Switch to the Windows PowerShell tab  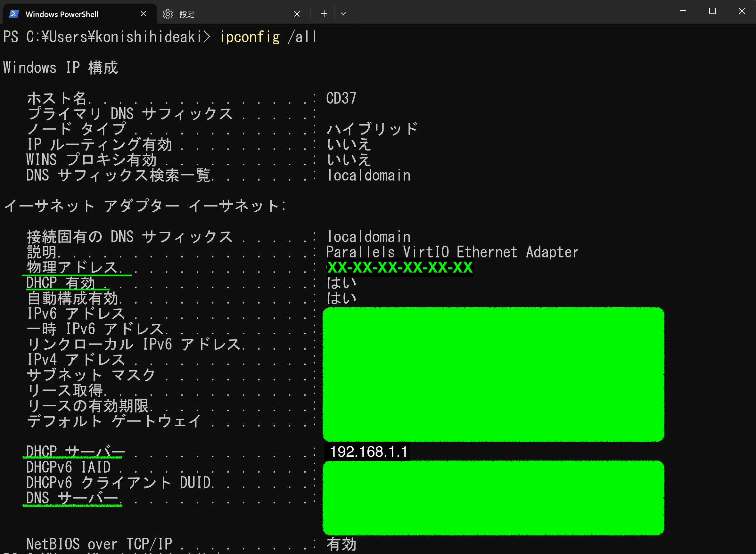click(x=62, y=14)
